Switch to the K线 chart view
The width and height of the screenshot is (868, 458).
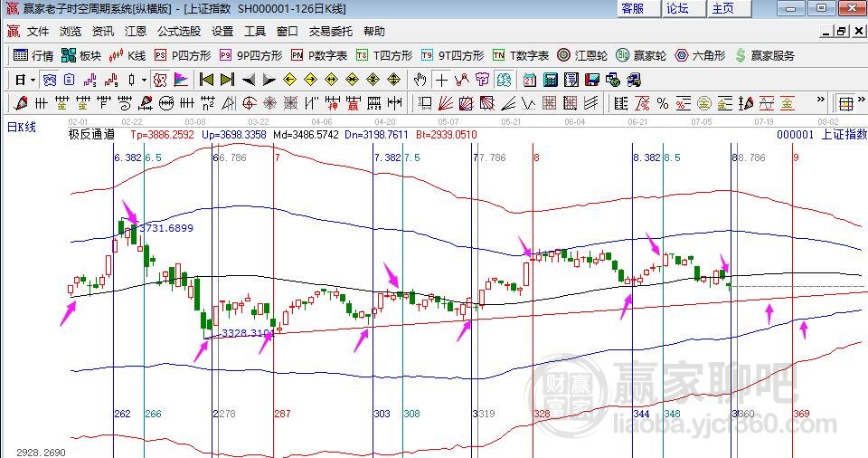pos(127,55)
